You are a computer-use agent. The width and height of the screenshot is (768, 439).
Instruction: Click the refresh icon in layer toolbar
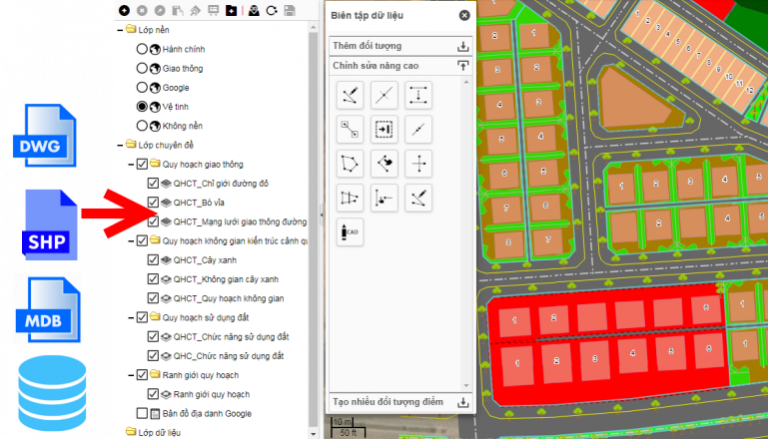271,11
